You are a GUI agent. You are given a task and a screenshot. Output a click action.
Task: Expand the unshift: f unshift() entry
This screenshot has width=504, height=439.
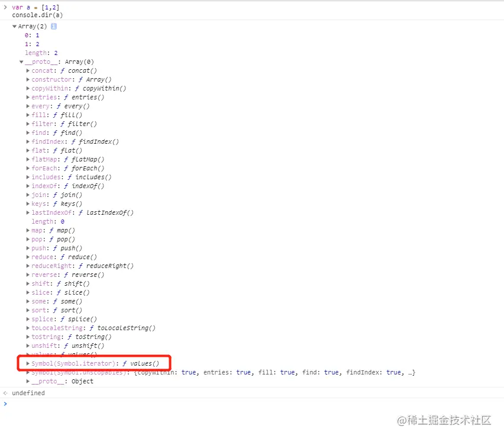click(x=28, y=346)
